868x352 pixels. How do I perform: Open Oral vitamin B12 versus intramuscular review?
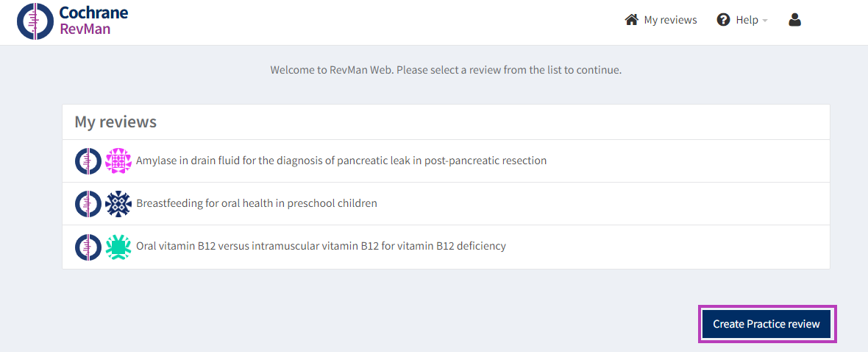pos(321,246)
